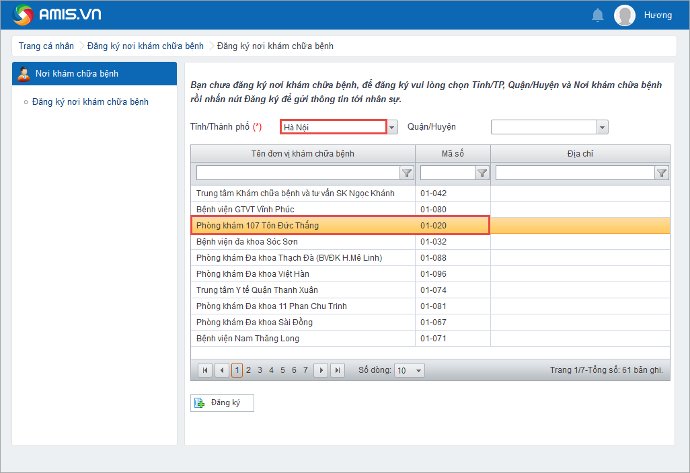Jump to page 3 in pagination

260,370
